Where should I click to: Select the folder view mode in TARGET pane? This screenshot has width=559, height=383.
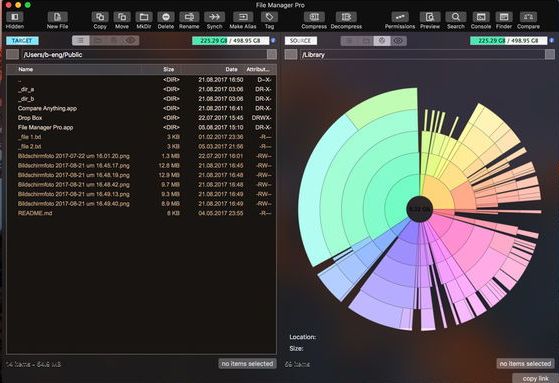(97, 41)
